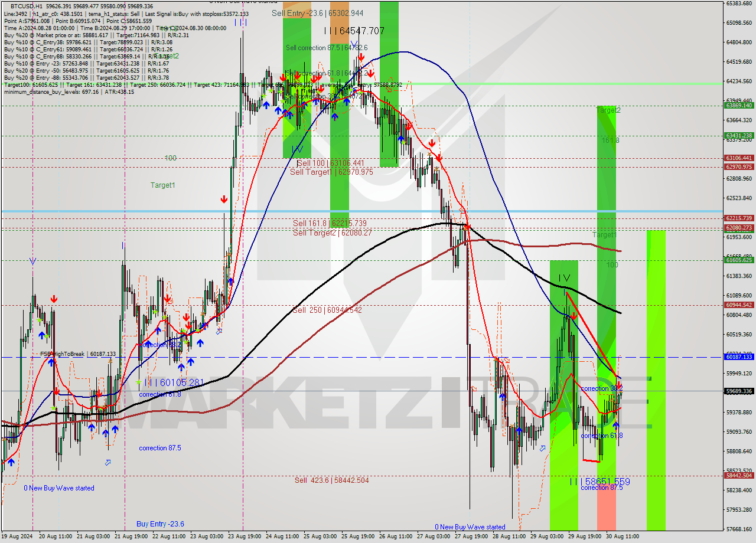
Task: Select the 'Sell Entry -23.6 | 65302.944' label
Action: click(x=318, y=13)
